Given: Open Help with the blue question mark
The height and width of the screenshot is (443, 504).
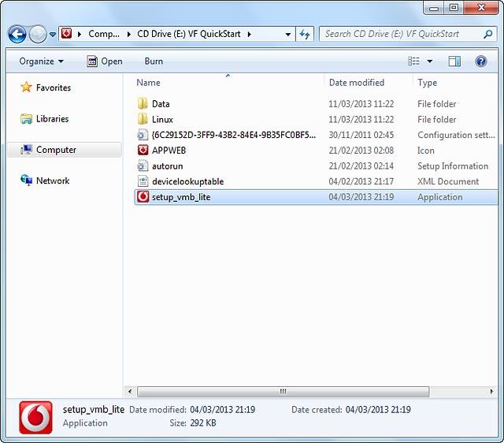Looking at the screenshot, I should pyautogui.click(x=481, y=61).
